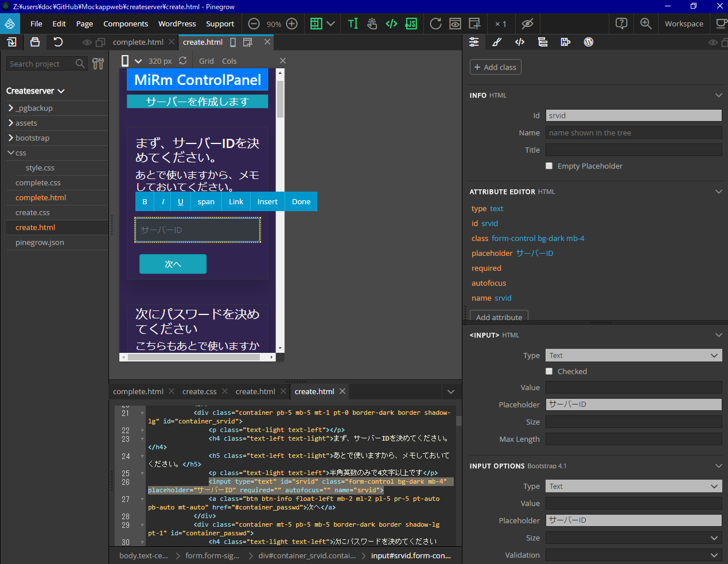Open the input Type dropdown

[x=633, y=355]
